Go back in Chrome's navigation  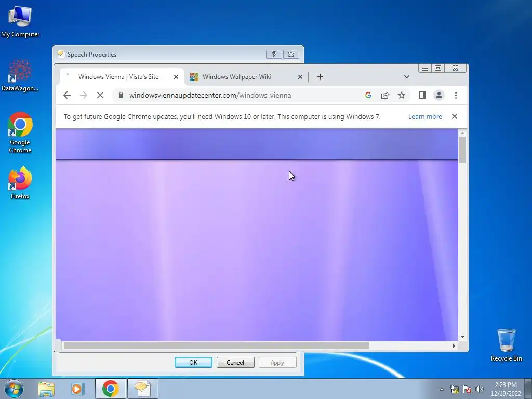[x=67, y=96]
